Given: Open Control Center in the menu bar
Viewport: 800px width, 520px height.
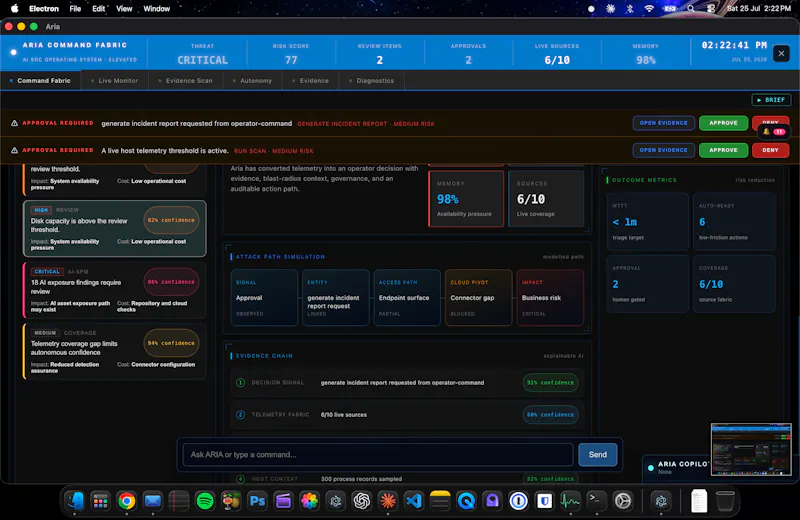Looking at the screenshot, I should [x=711, y=8].
